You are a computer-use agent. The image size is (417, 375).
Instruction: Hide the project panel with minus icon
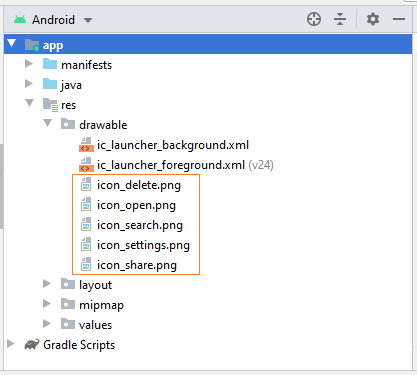pyautogui.click(x=399, y=19)
